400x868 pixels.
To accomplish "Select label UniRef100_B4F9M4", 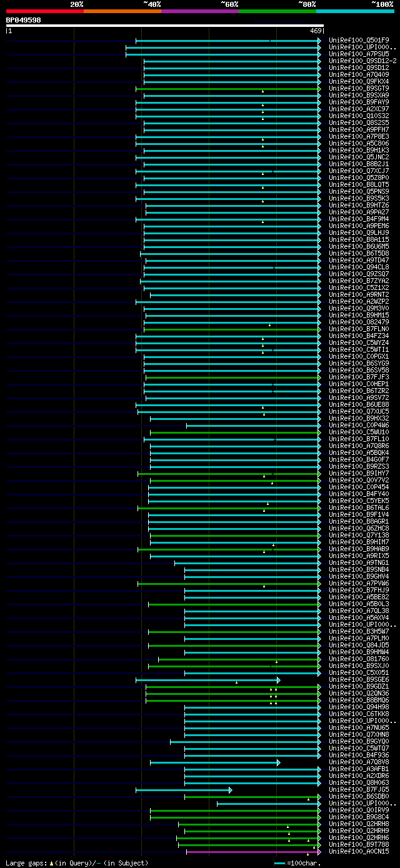I will [x=359, y=219].
